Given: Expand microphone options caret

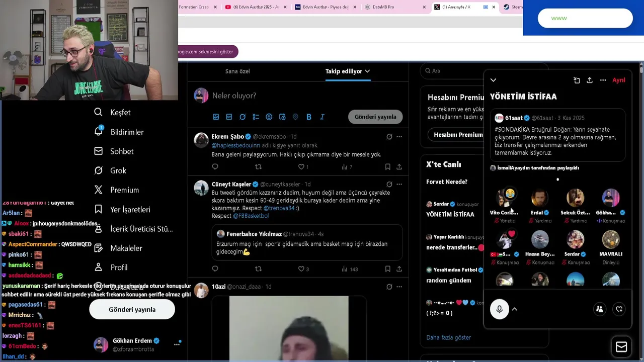Looking at the screenshot, I should 515,309.
